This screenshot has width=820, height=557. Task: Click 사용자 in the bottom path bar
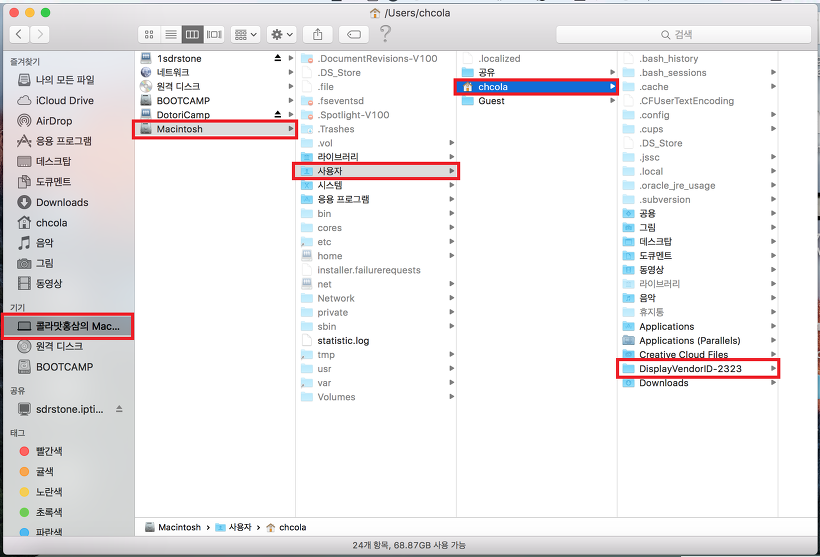[x=239, y=527]
